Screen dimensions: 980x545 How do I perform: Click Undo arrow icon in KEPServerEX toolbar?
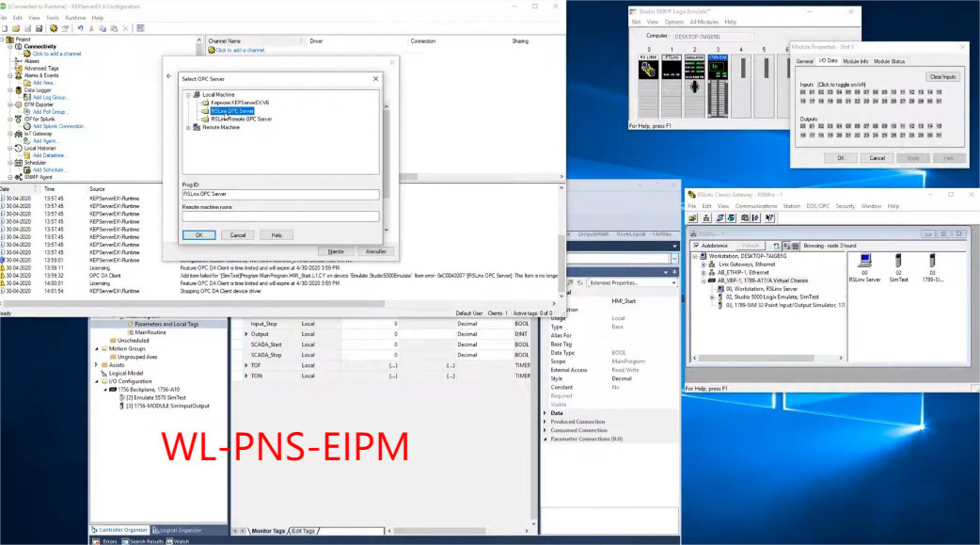pyautogui.click(x=80, y=28)
